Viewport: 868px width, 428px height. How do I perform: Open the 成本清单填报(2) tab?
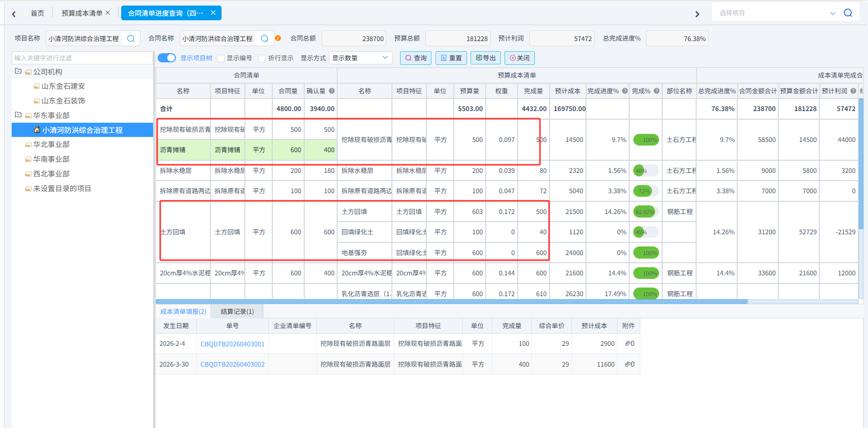pos(183,311)
